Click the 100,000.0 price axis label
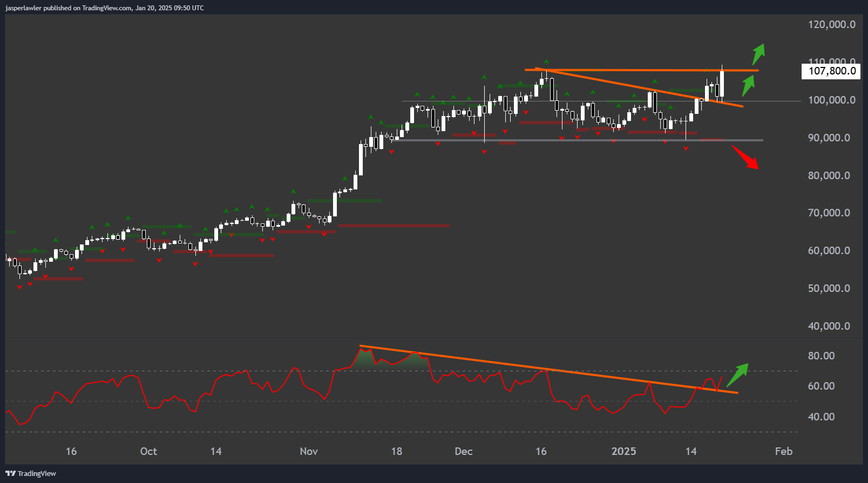 pyautogui.click(x=831, y=100)
